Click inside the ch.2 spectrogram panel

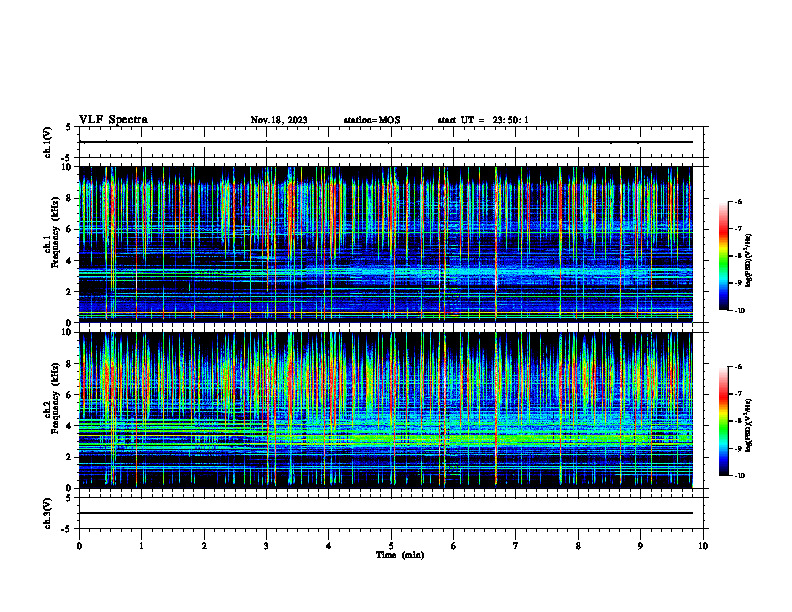[386, 410]
